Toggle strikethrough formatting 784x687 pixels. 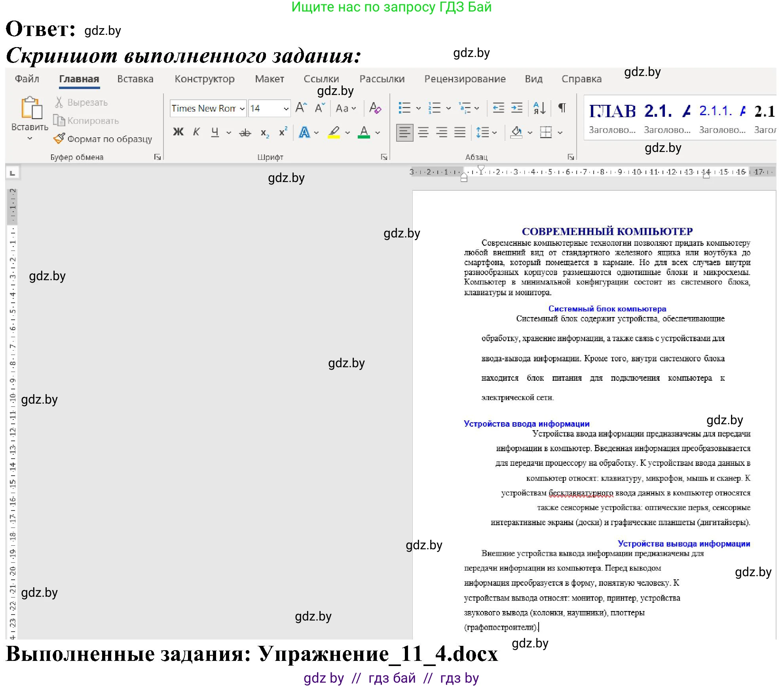245,132
